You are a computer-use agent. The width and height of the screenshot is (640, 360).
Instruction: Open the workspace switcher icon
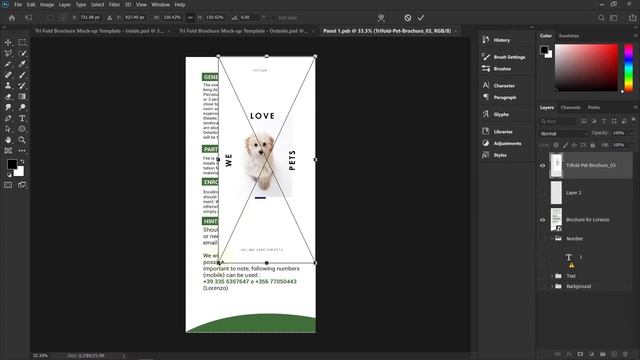pos(614,18)
